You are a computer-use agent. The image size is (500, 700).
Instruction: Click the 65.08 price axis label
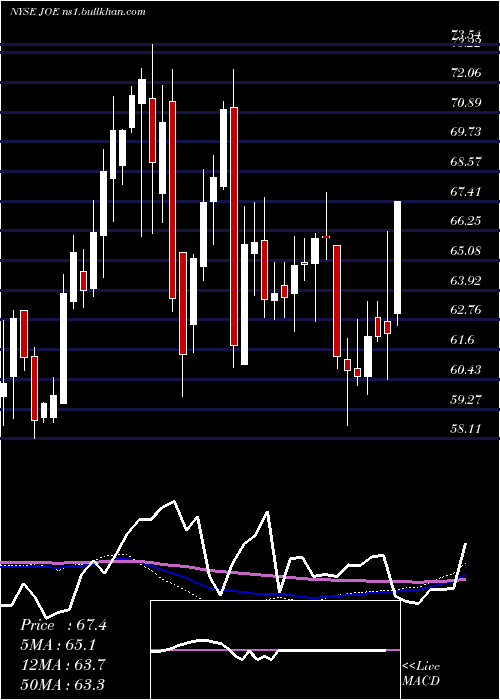[x=466, y=251]
